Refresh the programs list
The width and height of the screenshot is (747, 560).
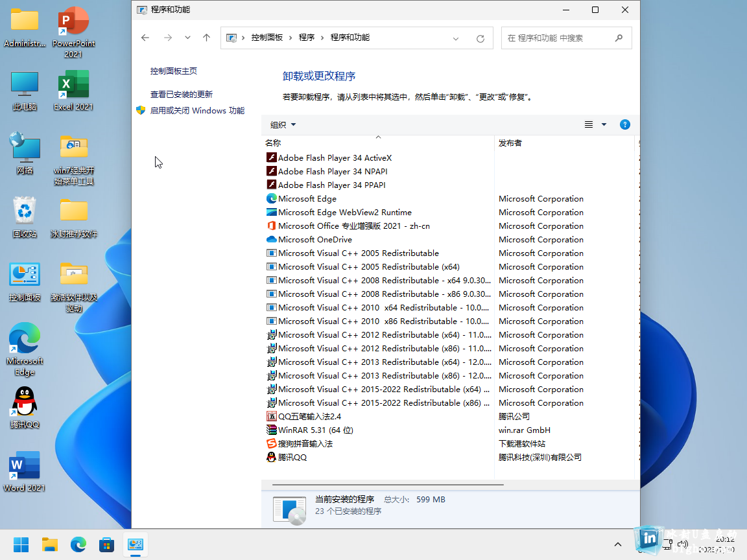coord(480,39)
